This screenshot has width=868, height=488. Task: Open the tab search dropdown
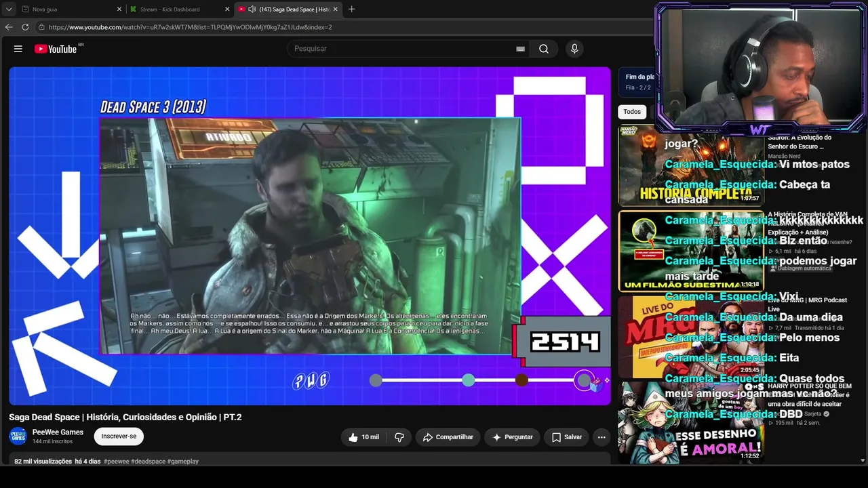point(9,9)
